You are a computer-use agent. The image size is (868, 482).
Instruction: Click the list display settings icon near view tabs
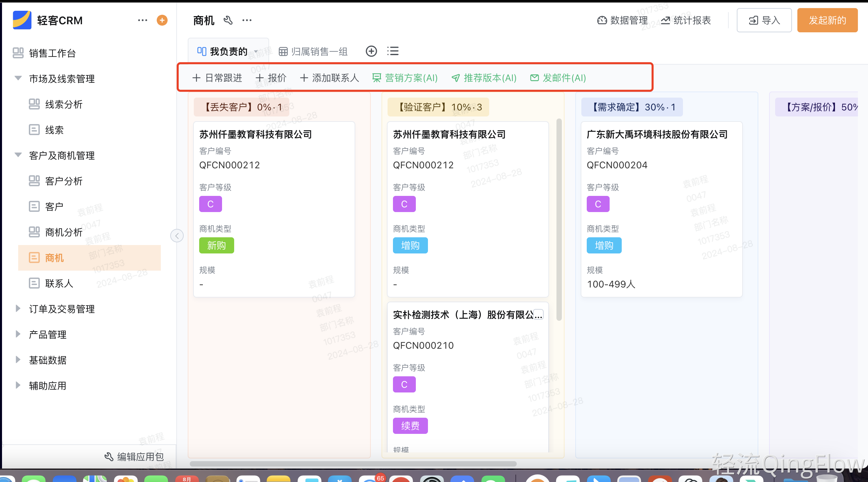pyautogui.click(x=393, y=51)
